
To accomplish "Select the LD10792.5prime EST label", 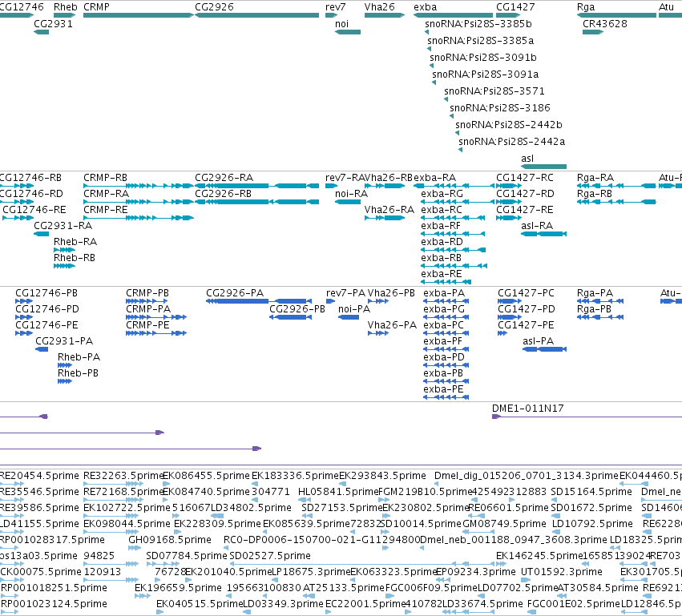I will pyautogui.click(x=592, y=524).
